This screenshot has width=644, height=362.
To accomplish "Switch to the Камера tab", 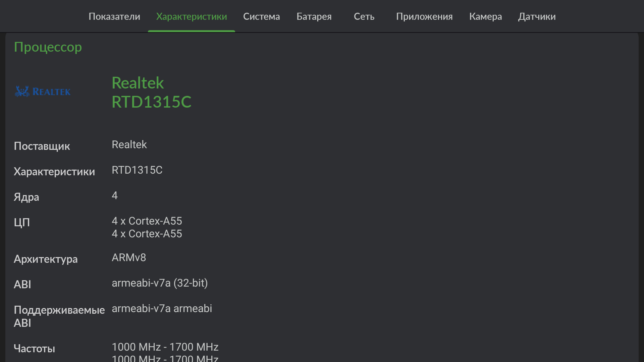I will click(485, 16).
